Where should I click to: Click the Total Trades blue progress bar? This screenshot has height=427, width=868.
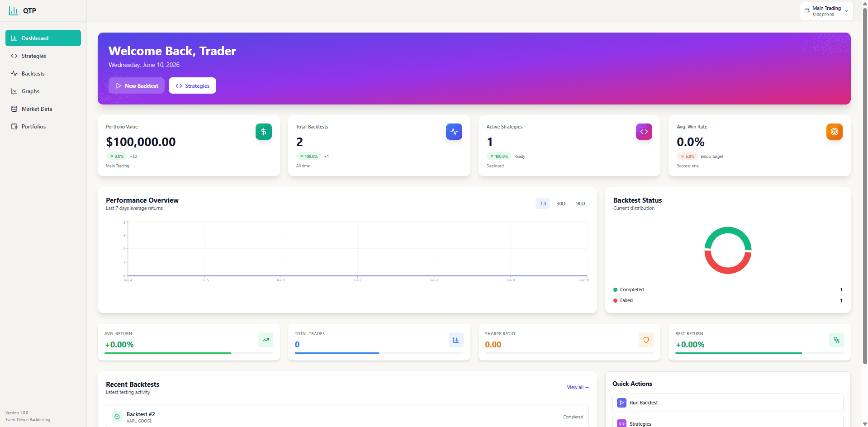pos(337,353)
